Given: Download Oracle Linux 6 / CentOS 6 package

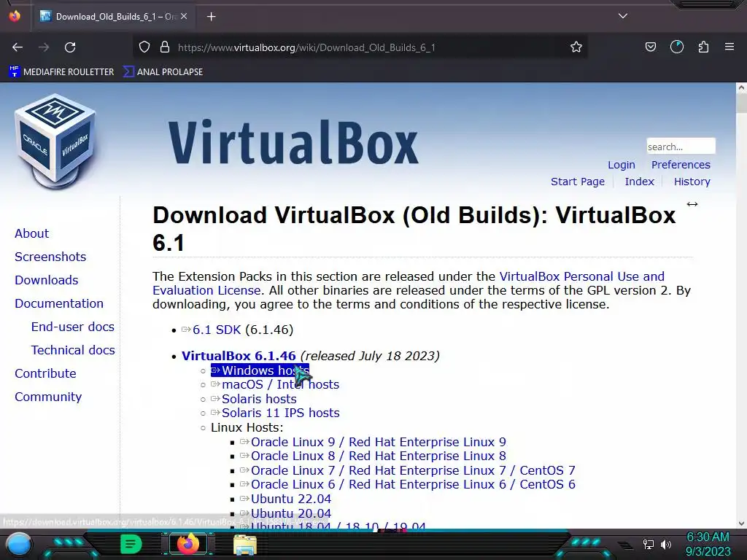Looking at the screenshot, I should [413, 484].
